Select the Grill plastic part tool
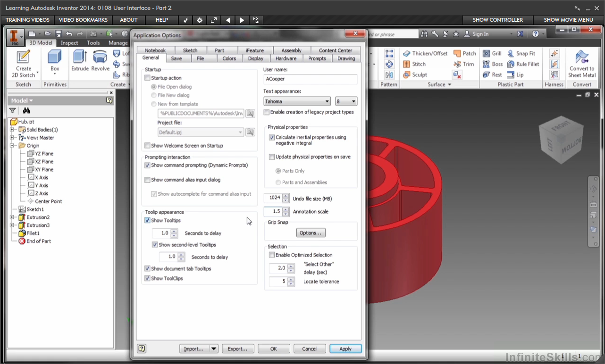Viewport: 605px width, 364px height. (x=492, y=53)
